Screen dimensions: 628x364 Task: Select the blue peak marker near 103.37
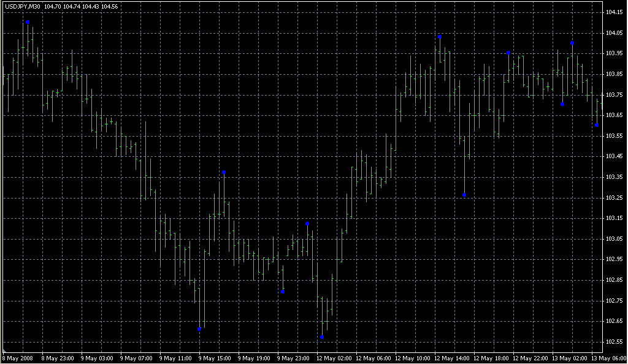[x=224, y=172]
